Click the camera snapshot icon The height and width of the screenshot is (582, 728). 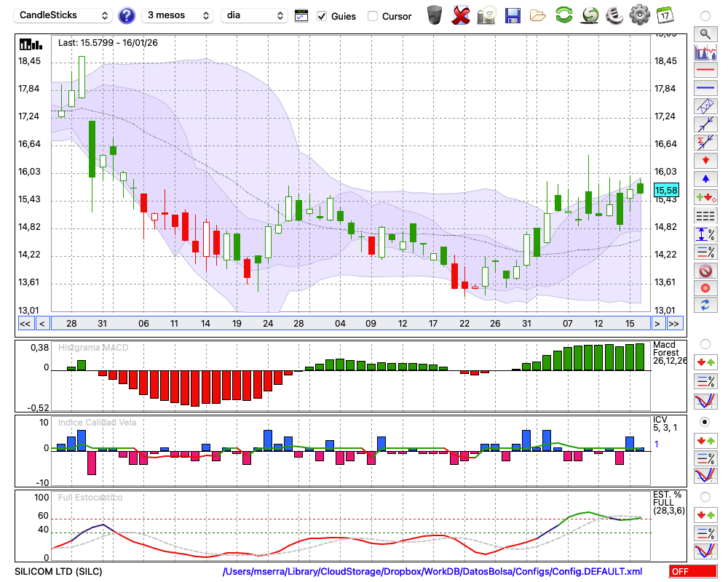coord(486,15)
